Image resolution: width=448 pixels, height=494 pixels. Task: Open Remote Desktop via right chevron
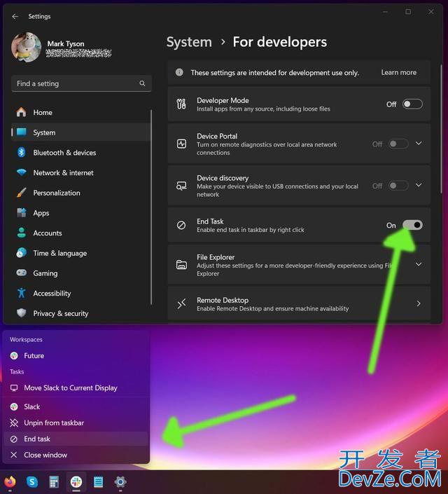419,303
